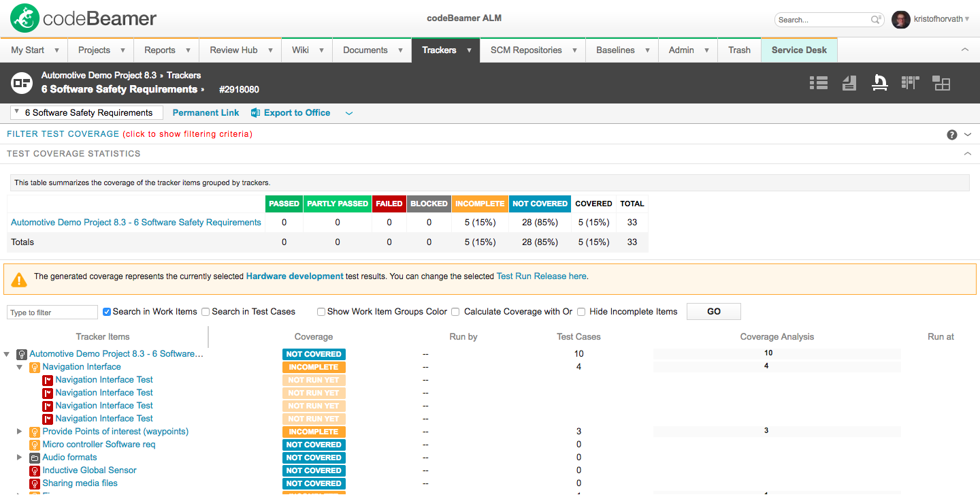Collapse the navigation bar with the top-right chevron
This screenshot has height=497, width=980.
(x=964, y=50)
